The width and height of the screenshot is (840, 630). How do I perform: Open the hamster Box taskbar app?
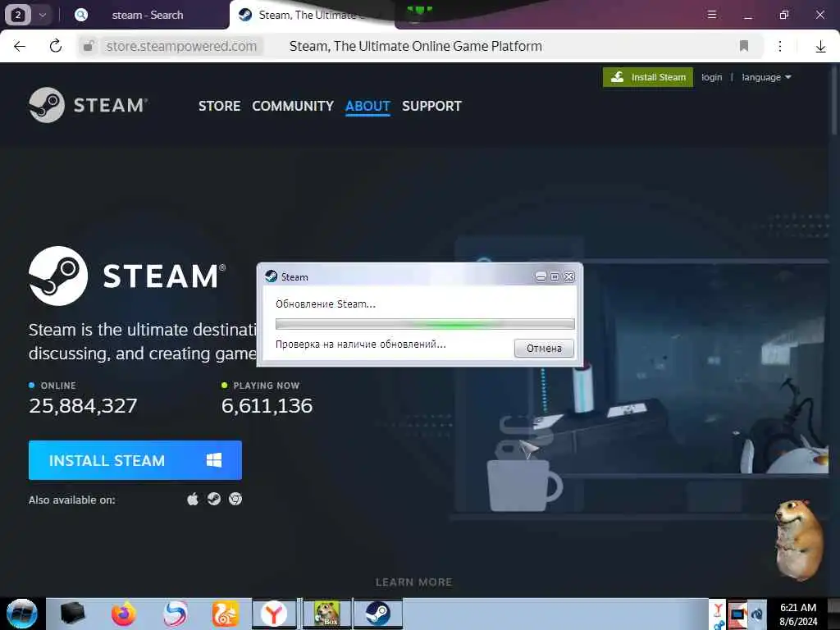coord(326,614)
